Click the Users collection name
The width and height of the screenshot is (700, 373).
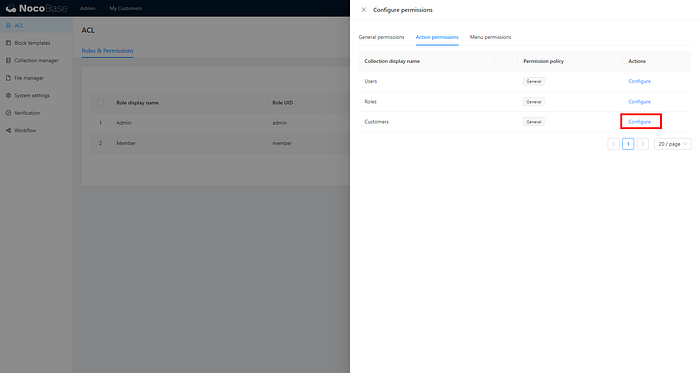point(371,81)
